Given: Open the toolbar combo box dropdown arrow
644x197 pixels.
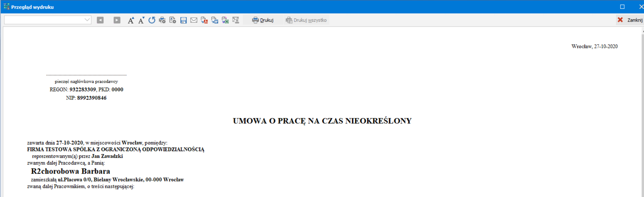Looking at the screenshot, I should point(87,20).
